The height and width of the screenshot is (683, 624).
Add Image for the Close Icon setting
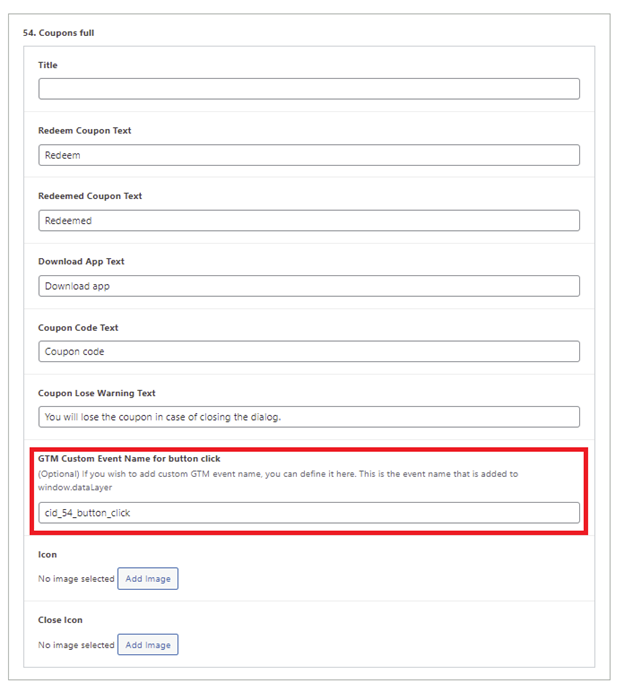[148, 645]
